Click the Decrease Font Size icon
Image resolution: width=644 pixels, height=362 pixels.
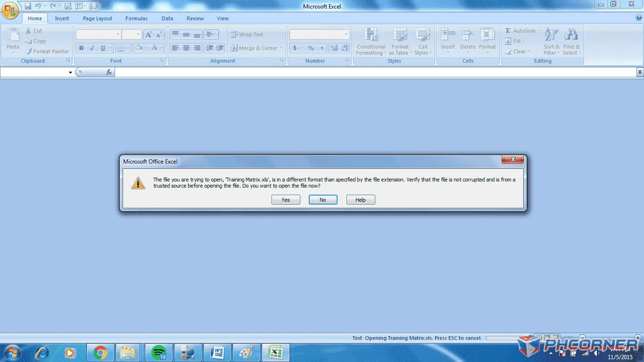[x=159, y=34]
